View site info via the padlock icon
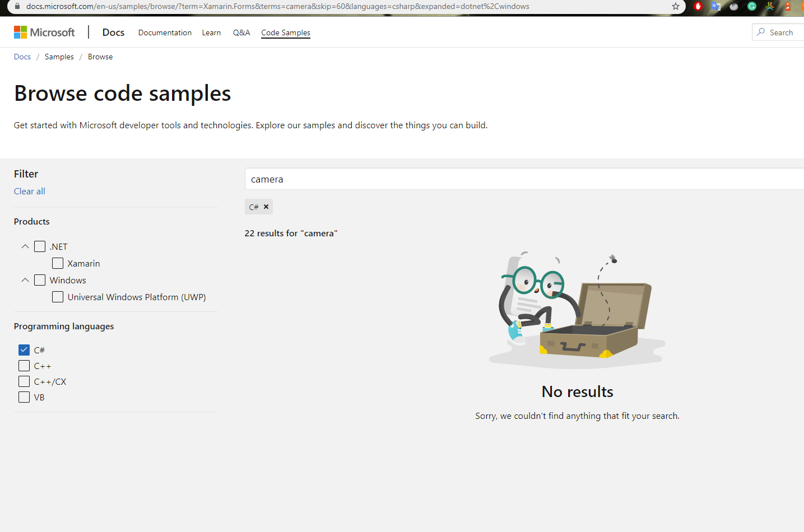Viewport: 804px width, 532px height. pyautogui.click(x=17, y=7)
